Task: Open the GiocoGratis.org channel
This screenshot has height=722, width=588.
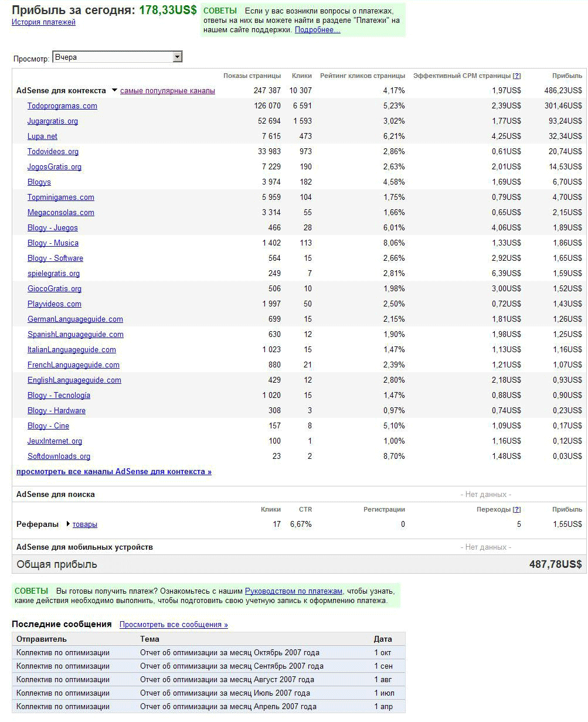Action: click(55, 289)
